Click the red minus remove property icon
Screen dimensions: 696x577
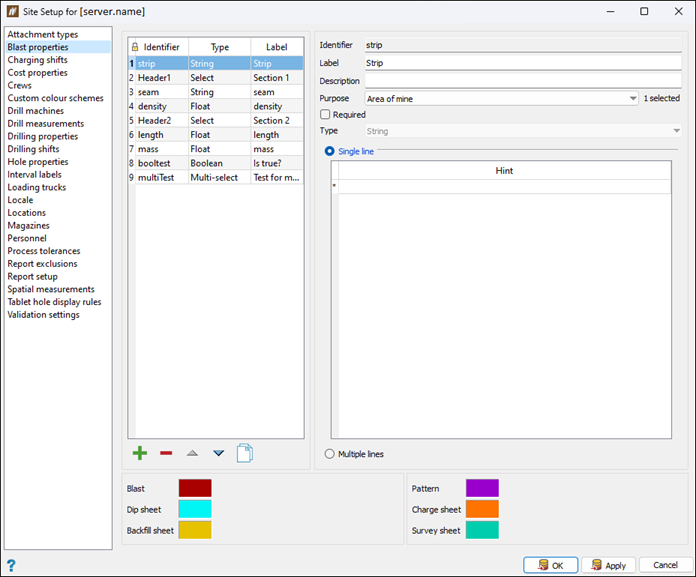pos(166,454)
